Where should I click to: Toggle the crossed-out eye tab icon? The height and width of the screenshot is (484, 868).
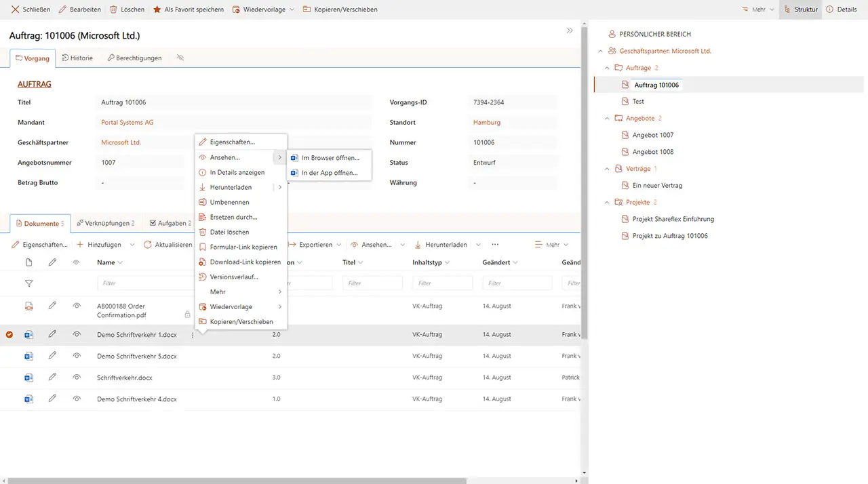(x=180, y=58)
